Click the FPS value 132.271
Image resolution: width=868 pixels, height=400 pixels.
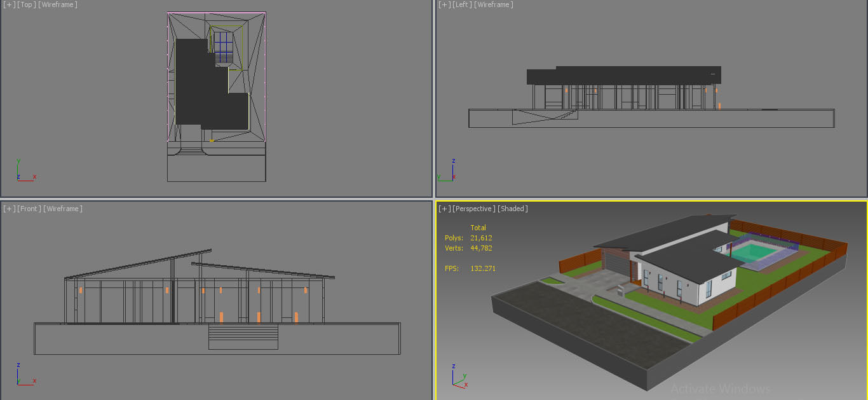pos(483,268)
